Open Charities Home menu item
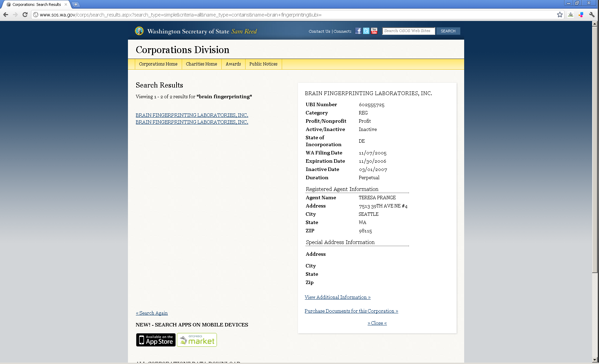 click(201, 64)
